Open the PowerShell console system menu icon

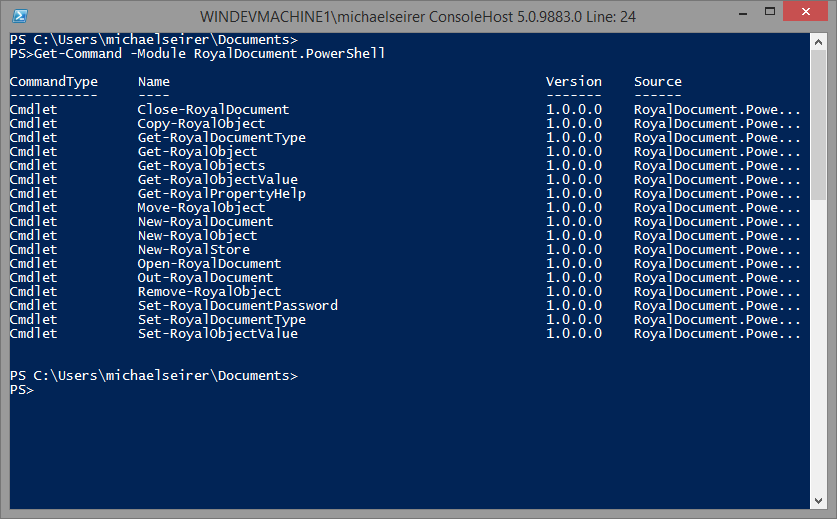(x=19, y=16)
